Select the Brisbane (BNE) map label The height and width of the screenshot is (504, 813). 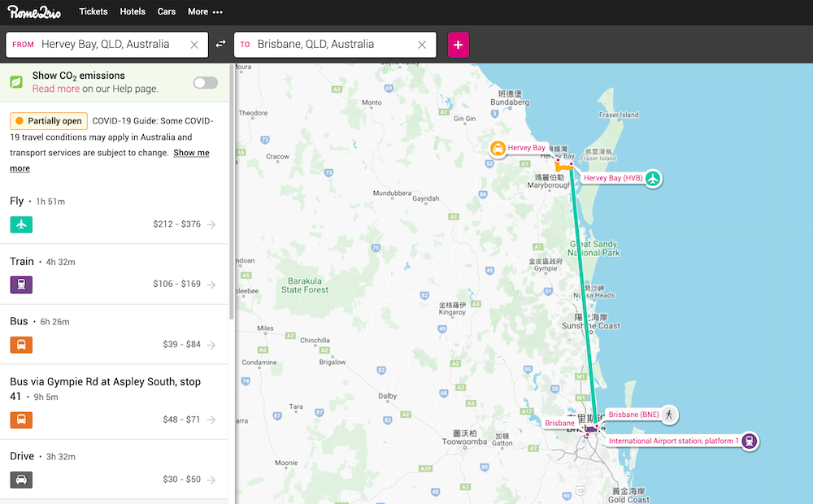pos(633,415)
